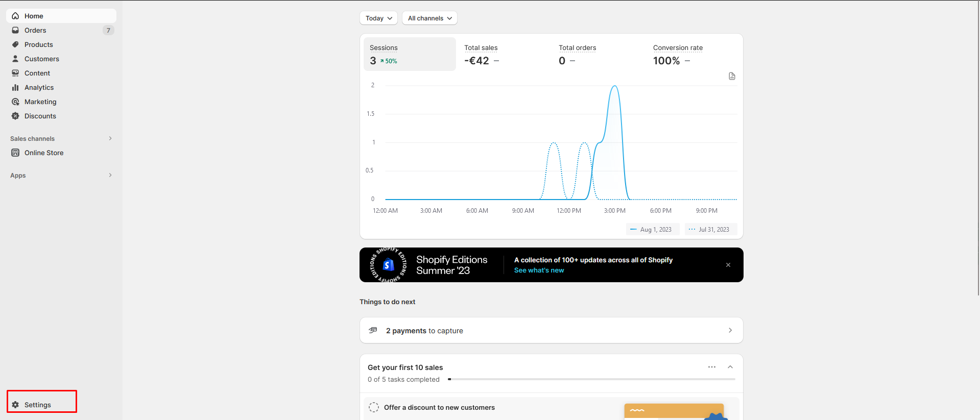Toggle the Jul 31, 2023 legend series
This screenshot has width=980, height=420.
pyautogui.click(x=711, y=230)
